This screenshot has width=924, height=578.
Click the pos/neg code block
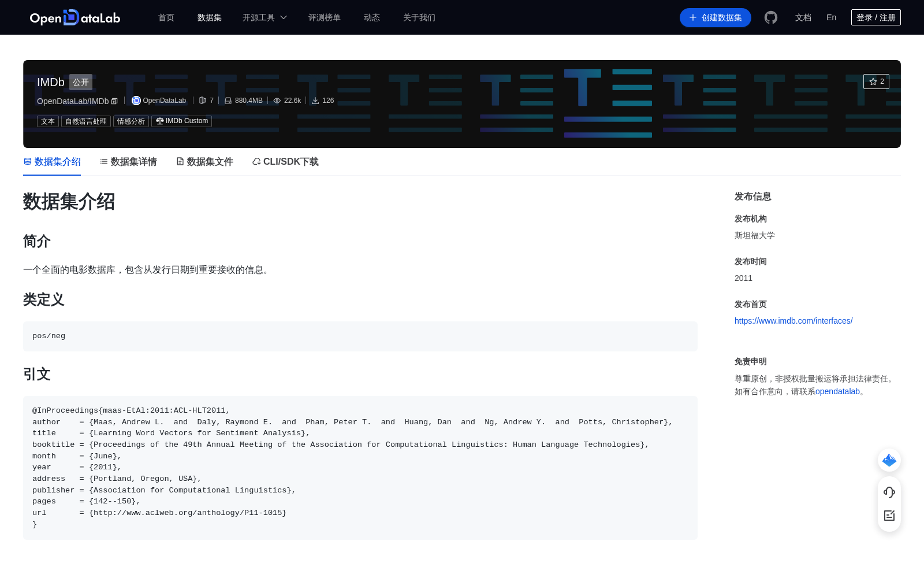pos(360,336)
